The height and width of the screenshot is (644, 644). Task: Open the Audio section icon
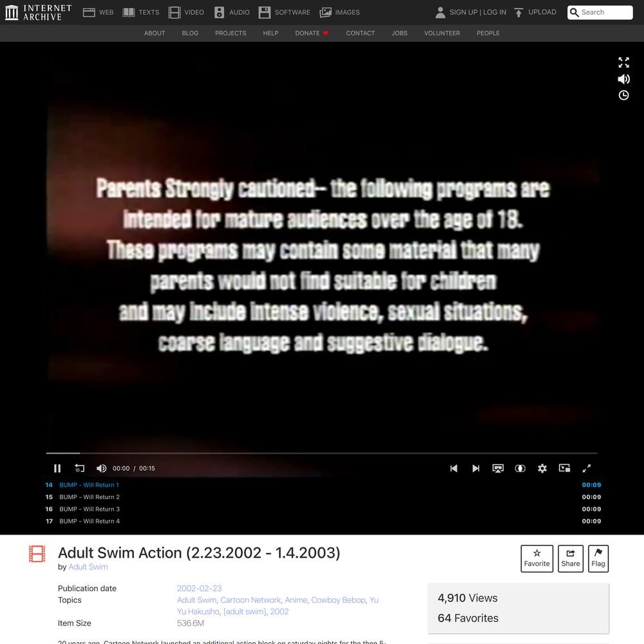(x=220, y=12)
